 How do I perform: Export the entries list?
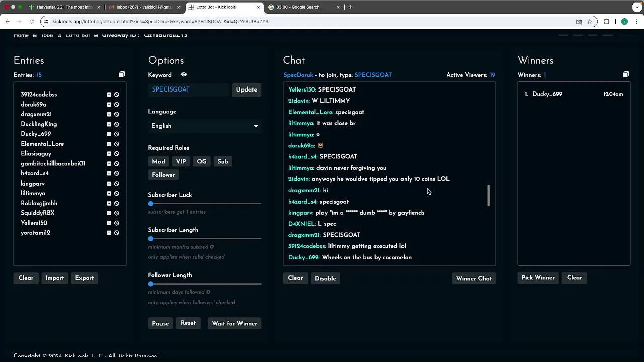tap(85, 278)
